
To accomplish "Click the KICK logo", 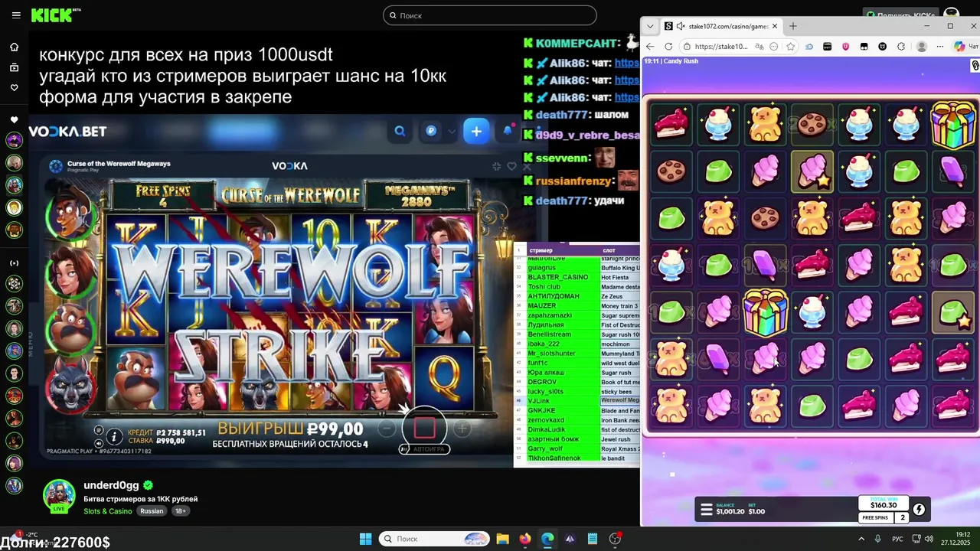I will click(x=55, y=15).
